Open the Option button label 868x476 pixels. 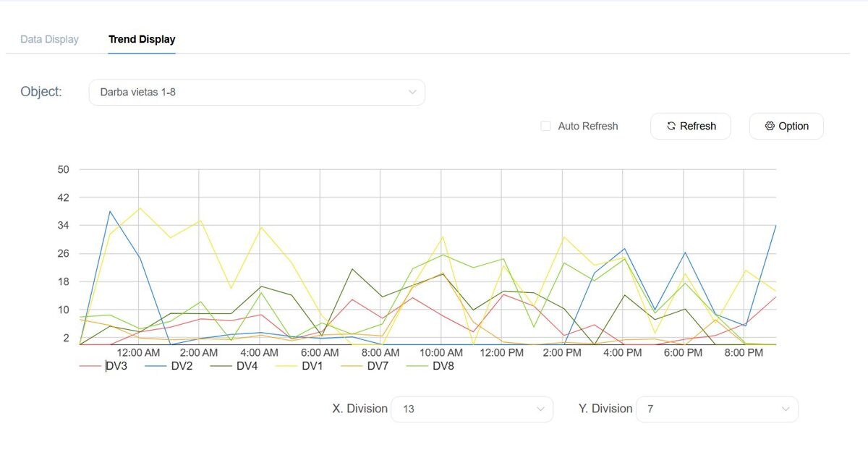793,126
